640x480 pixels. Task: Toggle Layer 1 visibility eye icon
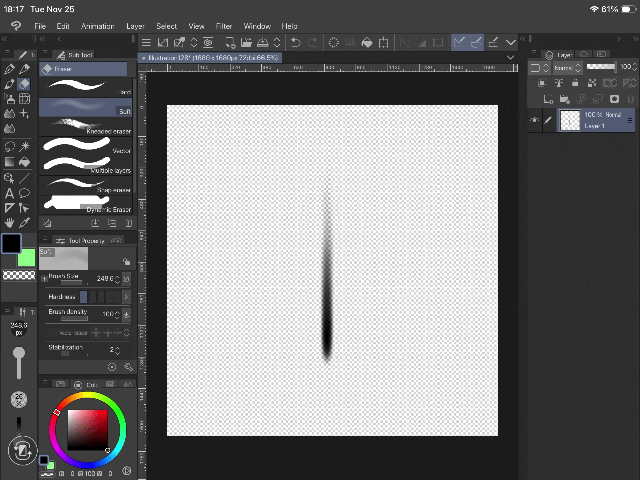tap(534, 120)
